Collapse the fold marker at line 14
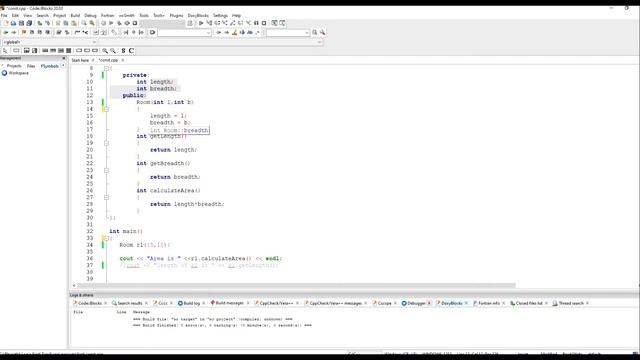The width and height of the screenshot is (640, 360). (106, 109)
